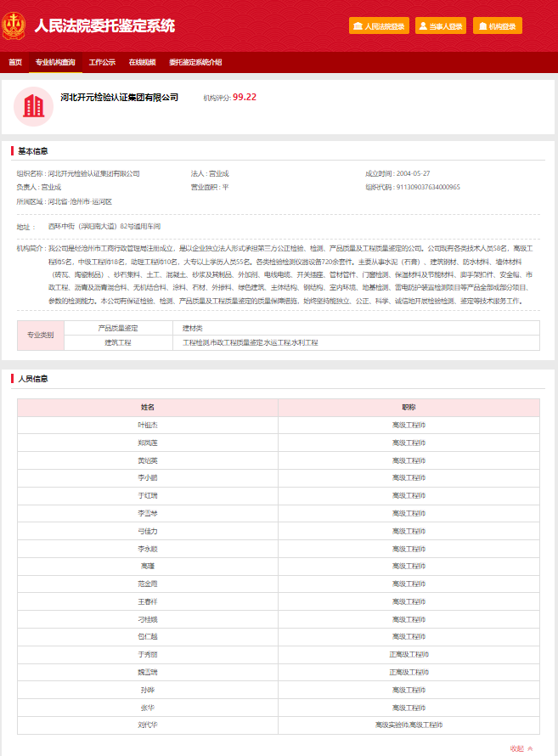This screenshot has width=558, height=756.
Task: Click 高级实验师,高级工程师 title cell
Action: [409, 725]
